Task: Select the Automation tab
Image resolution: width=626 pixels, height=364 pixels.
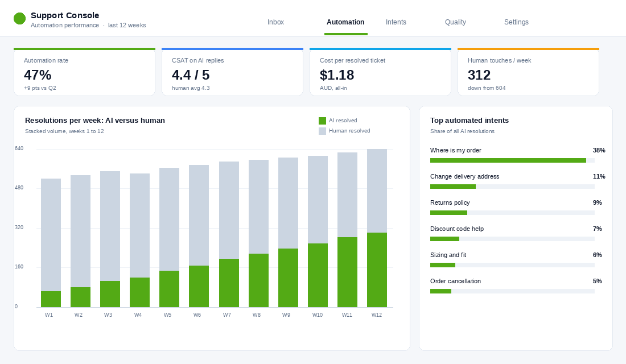Action: [345, 22]
